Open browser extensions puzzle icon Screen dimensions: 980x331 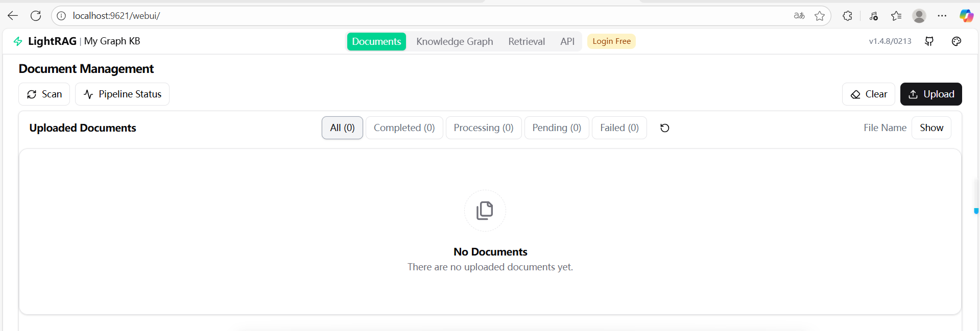[x=847, y=16]
